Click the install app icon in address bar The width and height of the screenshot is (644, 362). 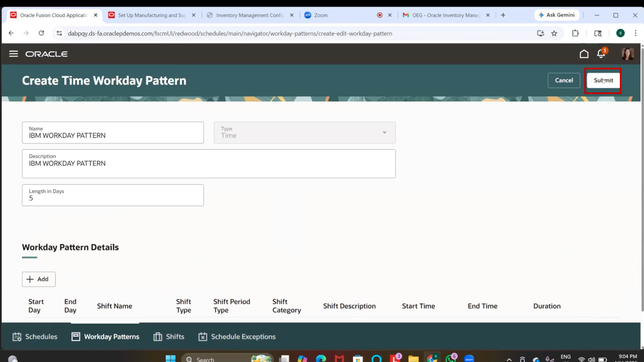pos(540,33)
